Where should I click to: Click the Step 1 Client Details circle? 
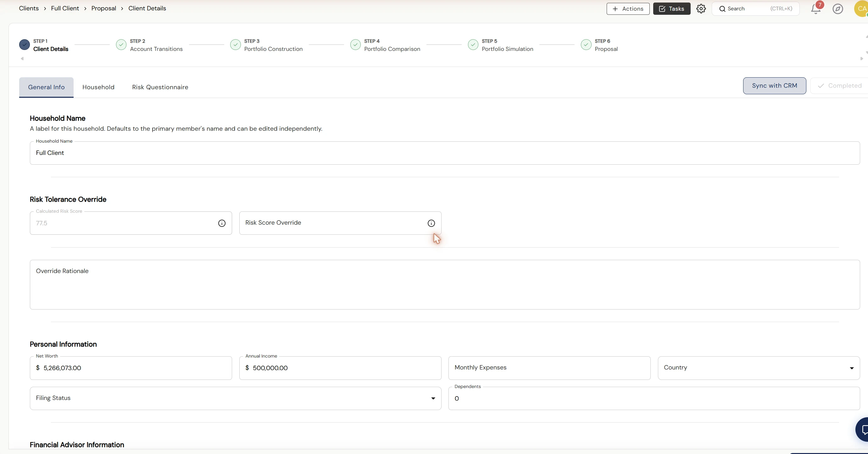(24, 45)
